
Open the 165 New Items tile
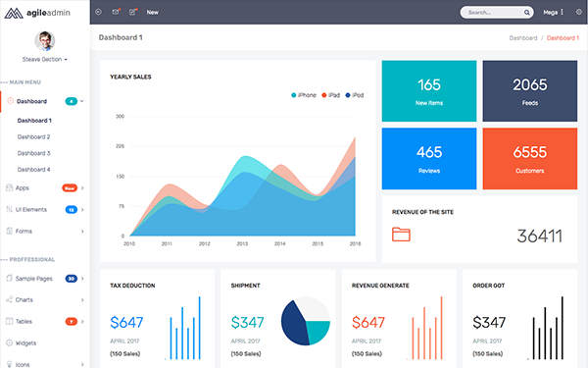click(x=429, y=91)
